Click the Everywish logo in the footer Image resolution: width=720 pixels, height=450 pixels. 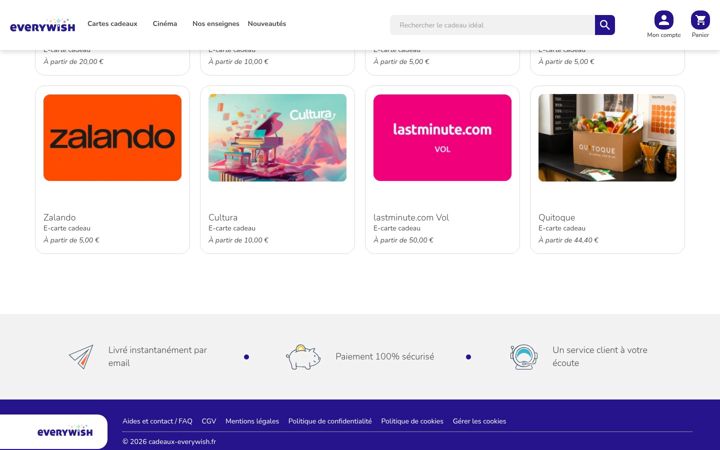[x=65, y=431]
